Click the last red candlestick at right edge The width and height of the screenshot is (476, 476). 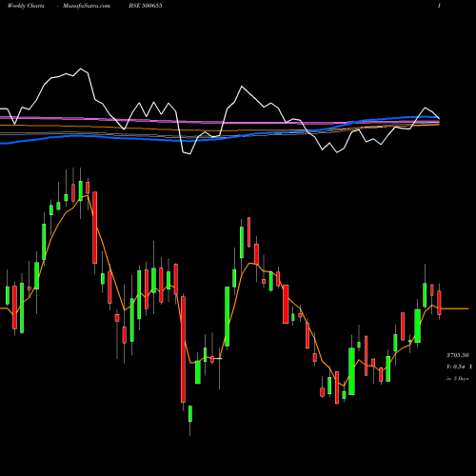(439, 303)
